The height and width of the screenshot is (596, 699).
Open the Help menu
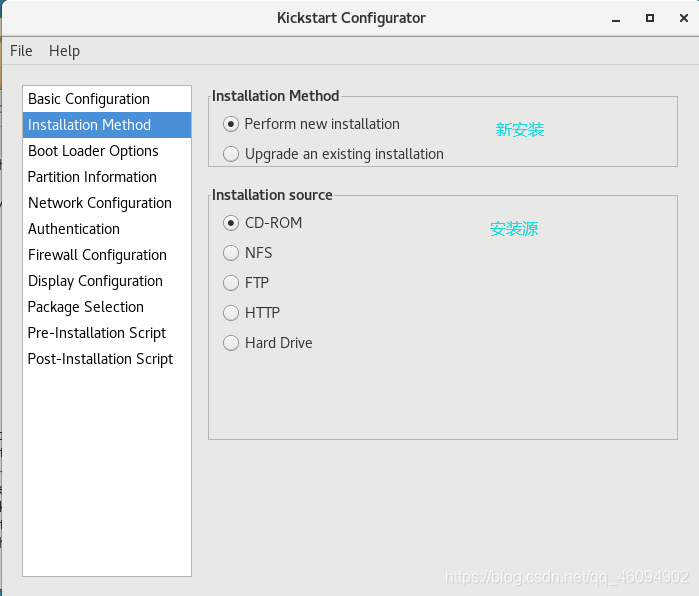(x=64, y=51)
